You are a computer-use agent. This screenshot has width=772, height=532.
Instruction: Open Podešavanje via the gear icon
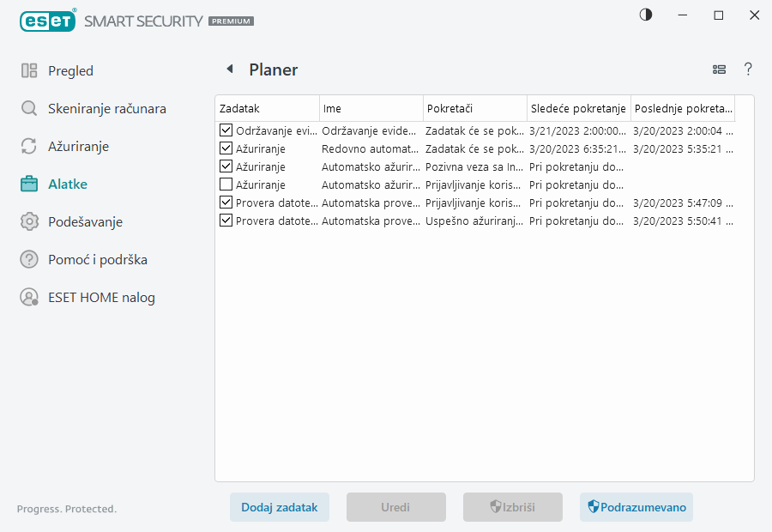28,221
